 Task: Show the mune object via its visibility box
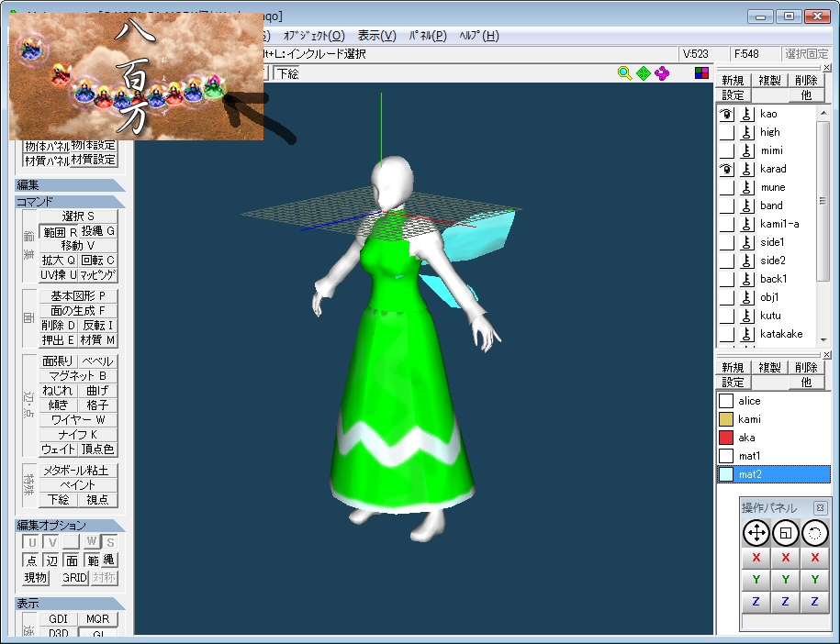(726, 187)
